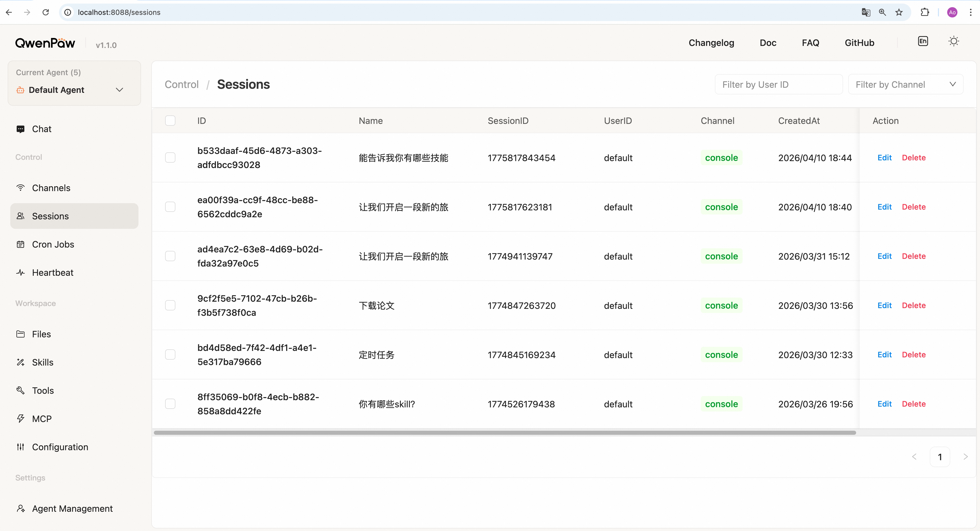Delete the 你有哪些skill? session
This screenshot has width=980, height=531.
pos(913,404)
